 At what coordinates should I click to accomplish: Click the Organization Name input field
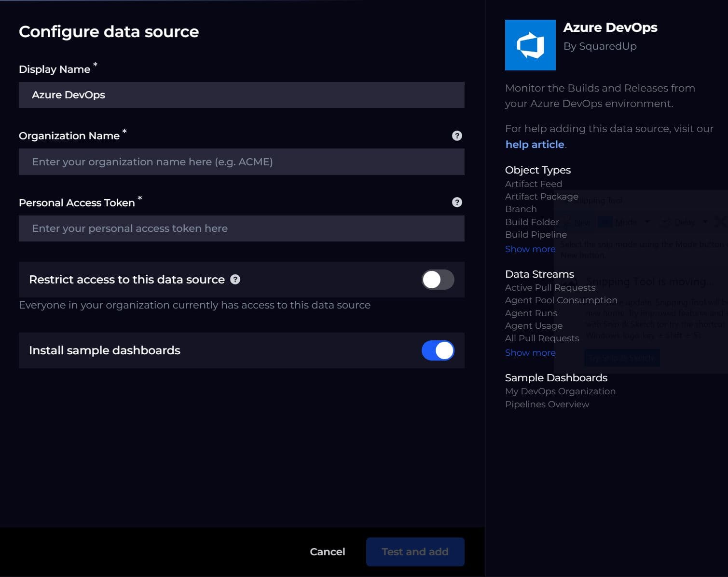coord(241,161)
